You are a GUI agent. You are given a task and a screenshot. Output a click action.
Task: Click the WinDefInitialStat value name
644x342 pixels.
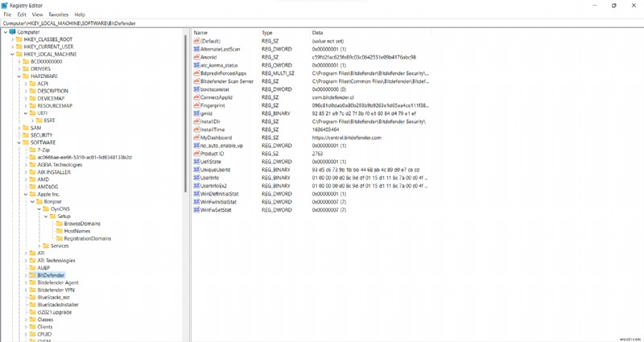coord(220,194)
